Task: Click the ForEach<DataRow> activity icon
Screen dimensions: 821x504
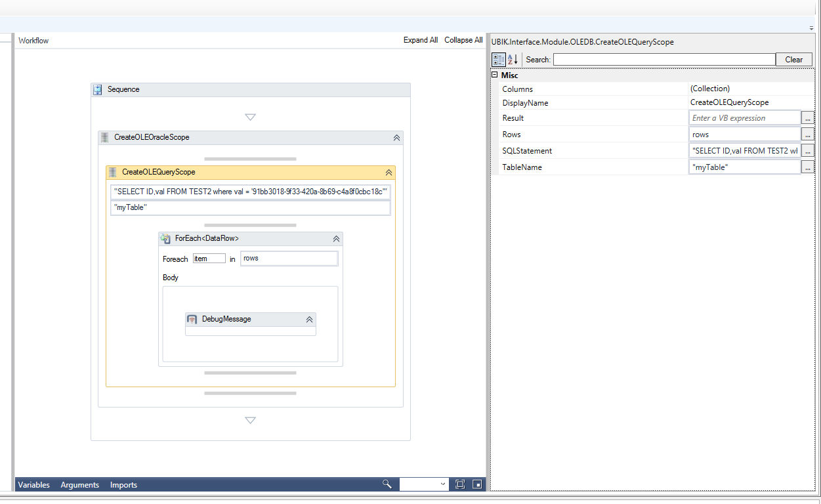Action: [165, 239]
